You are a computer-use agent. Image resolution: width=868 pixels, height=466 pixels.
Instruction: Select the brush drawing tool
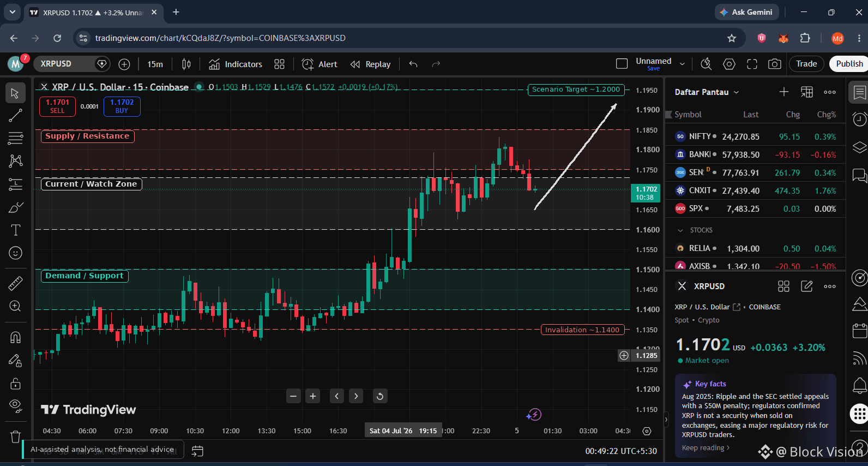coord(15,207)
